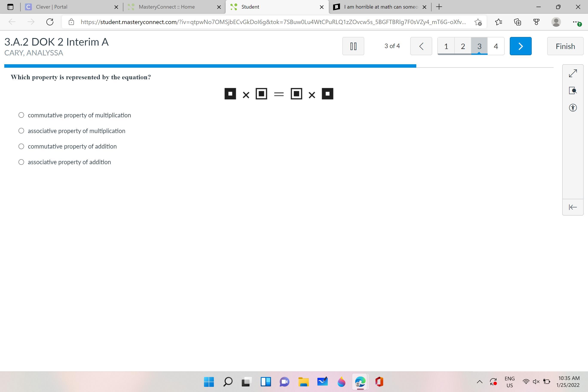Go to previous question arrow
This screenshot has height=392, width=588.
421,46
